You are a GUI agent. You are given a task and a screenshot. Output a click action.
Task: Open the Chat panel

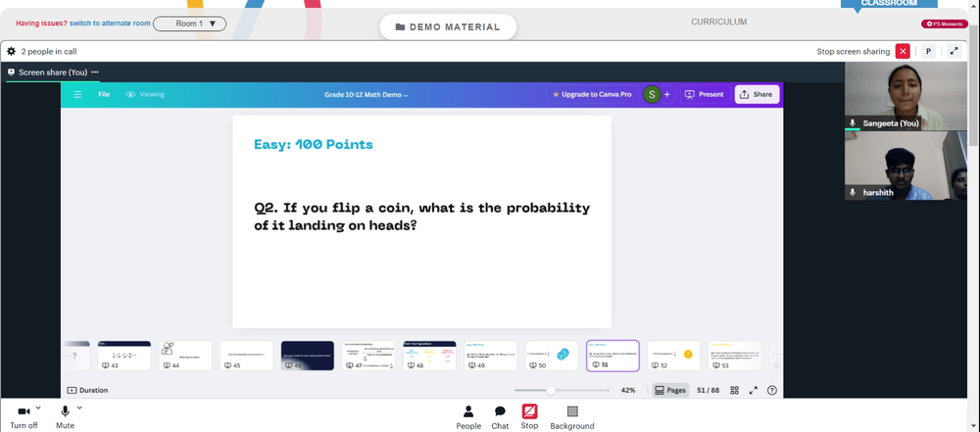(x=500, y=417)
